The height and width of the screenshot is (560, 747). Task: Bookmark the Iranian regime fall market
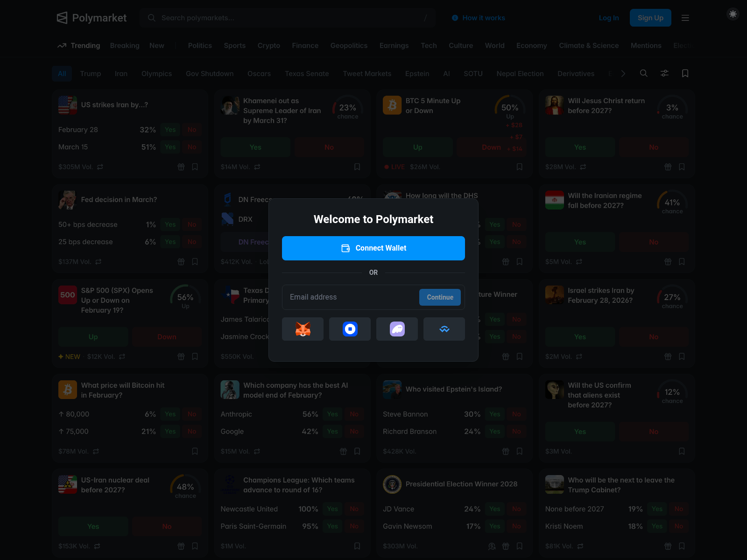[x=682, y=261]
